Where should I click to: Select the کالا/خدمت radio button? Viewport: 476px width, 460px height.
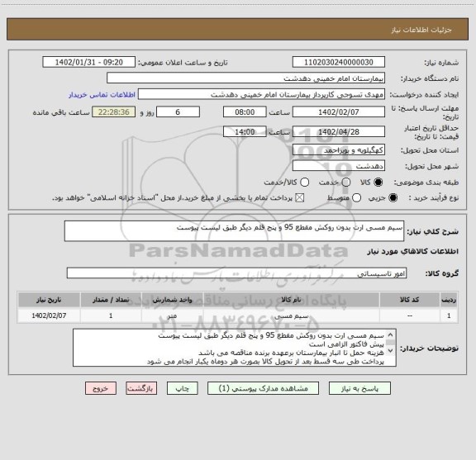pos(304,182)
